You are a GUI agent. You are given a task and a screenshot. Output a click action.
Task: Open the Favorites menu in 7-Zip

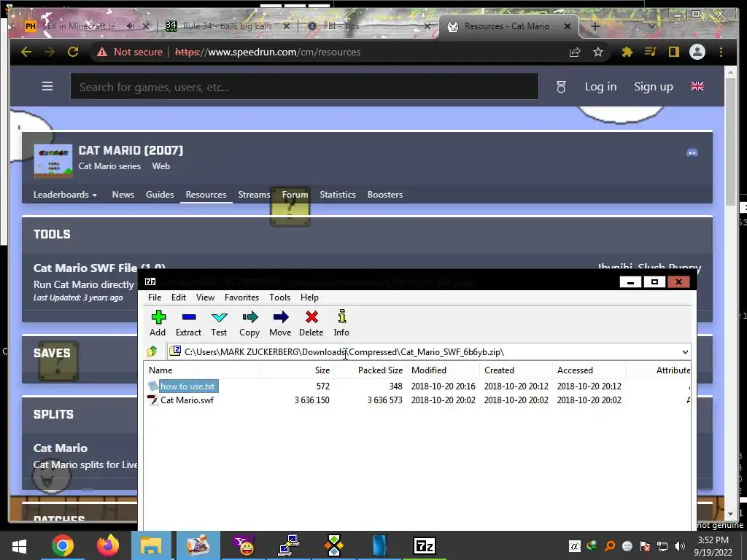(242, 297)
